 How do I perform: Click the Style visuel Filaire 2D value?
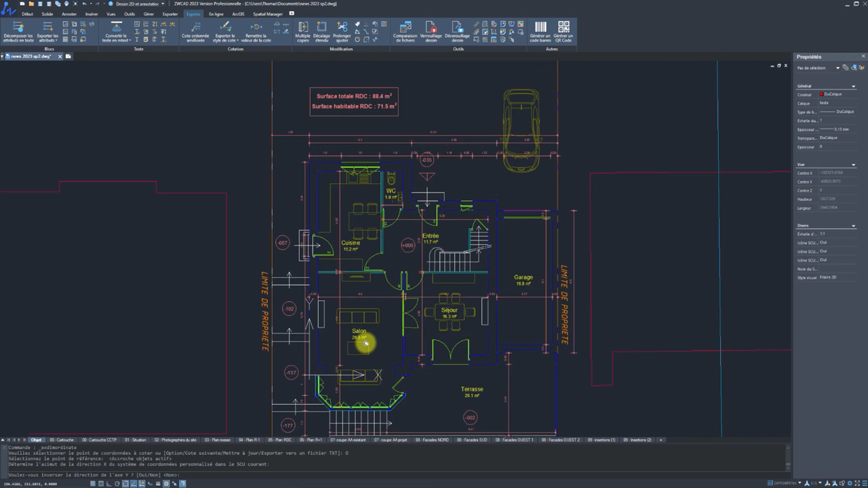[837, 277]
